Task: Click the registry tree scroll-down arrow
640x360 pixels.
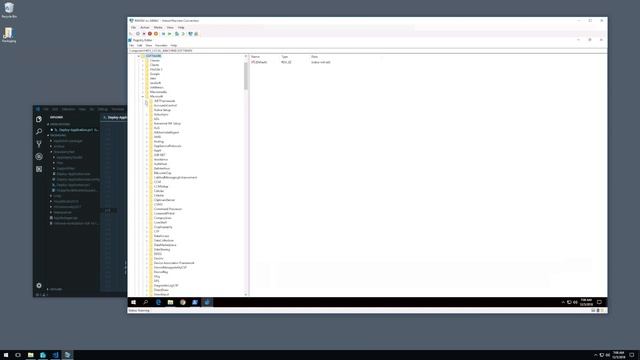Action: [246, 294]
